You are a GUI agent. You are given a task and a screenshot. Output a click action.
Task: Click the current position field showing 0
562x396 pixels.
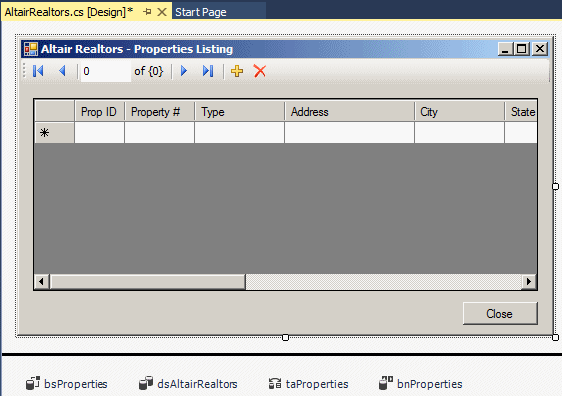(x=106, y=71)
